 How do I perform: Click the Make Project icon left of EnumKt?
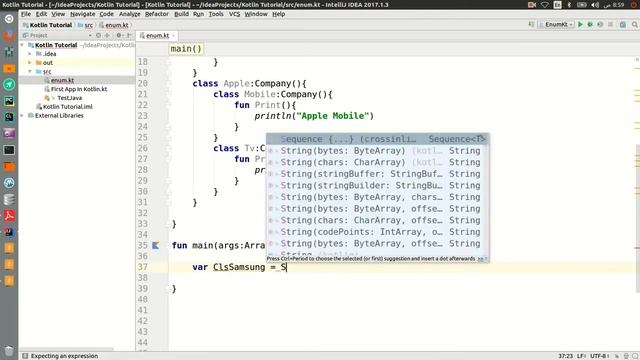[x=531, y=24]
